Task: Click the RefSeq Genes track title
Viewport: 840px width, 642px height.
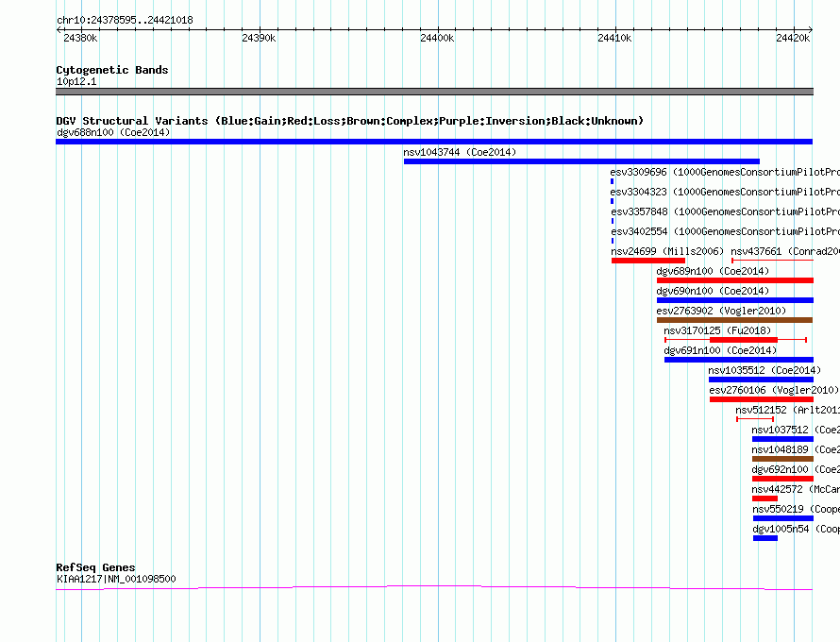Action: (x=95, y=567)
